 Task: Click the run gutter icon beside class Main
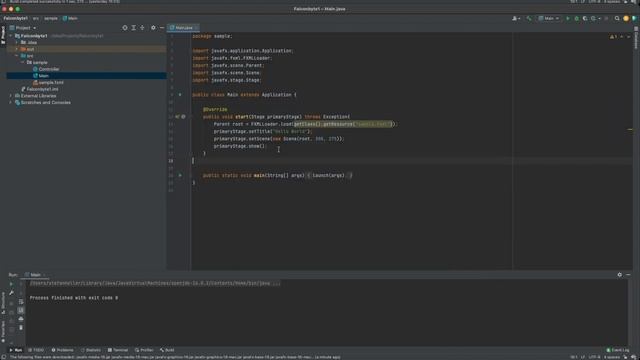[180, 95]
